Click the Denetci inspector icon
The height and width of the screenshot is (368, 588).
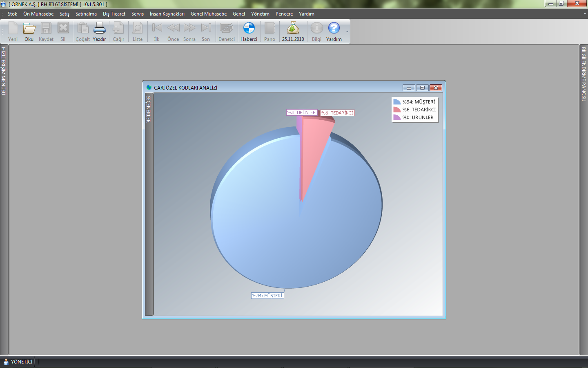(x=226, y=29)
